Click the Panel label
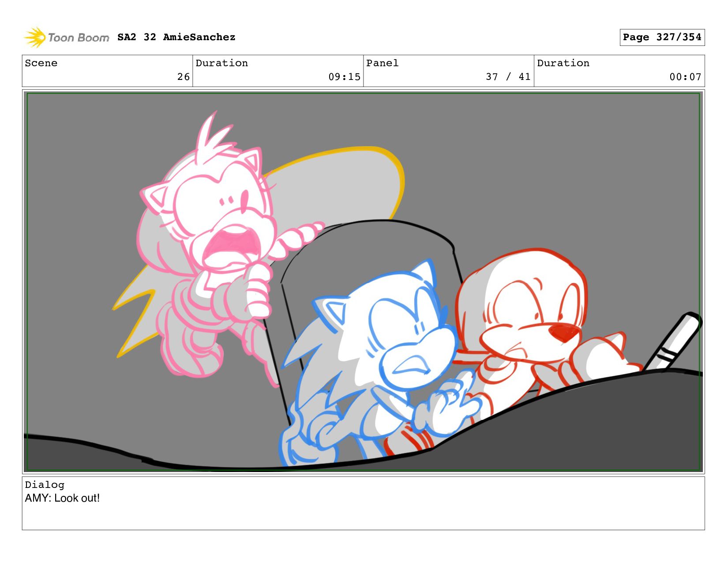The height and width of the screenshot is (563, 728). coord(382,63)
